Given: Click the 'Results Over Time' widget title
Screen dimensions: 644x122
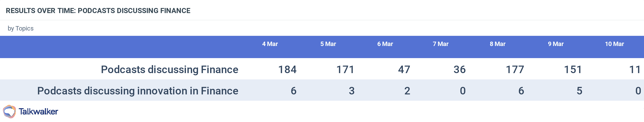Looking at the screenshot, I should (x=98, y=10).
